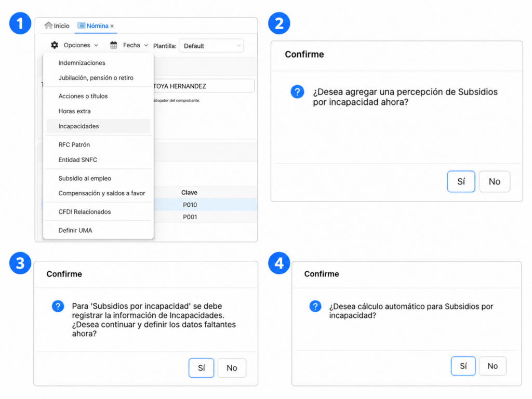Viewport: 532px width, 399px height.
Task: Click the Nómina tab list icon
Action: click(x=81, y=25)
